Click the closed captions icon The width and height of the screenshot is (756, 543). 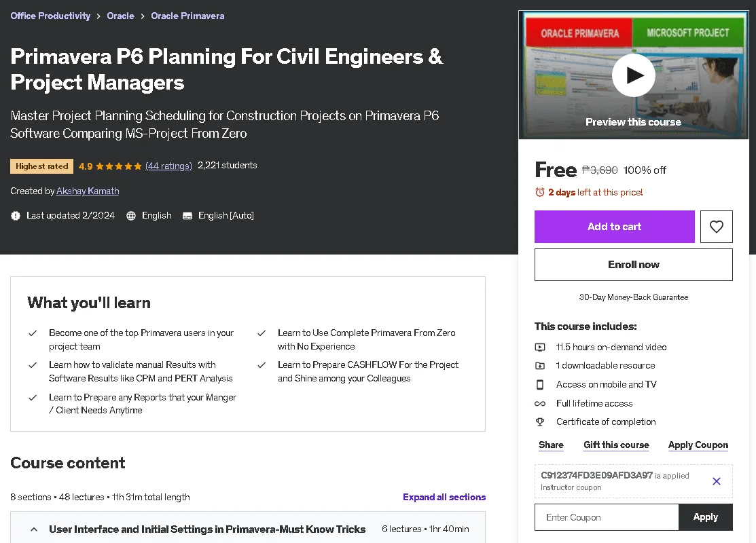point(187,216)
